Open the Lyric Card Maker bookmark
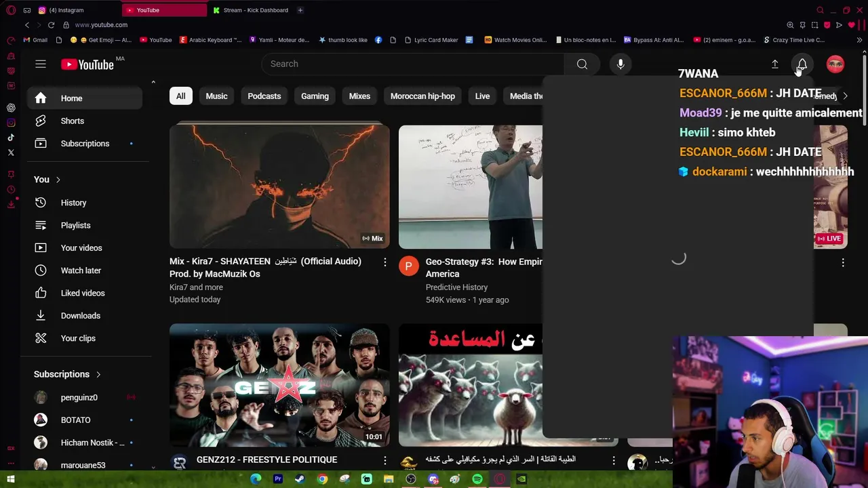This screenshot has width=868, height=488. coord(431,40)
